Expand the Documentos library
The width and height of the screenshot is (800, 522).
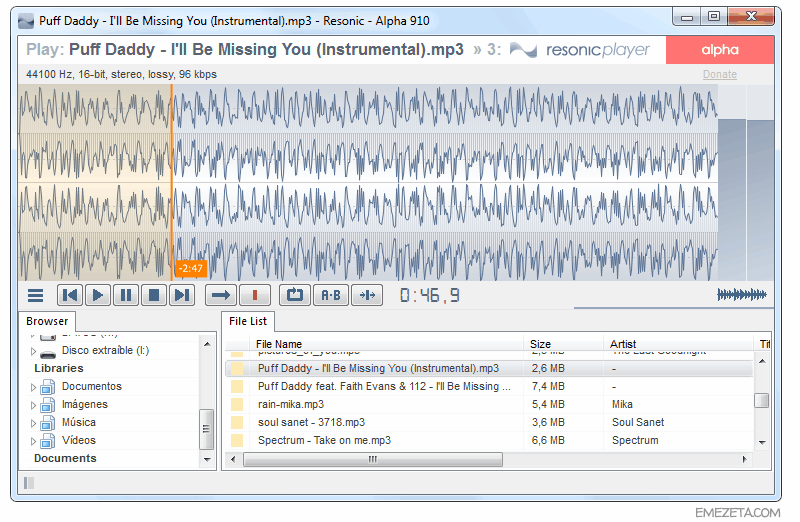click(x=33, y=387)
